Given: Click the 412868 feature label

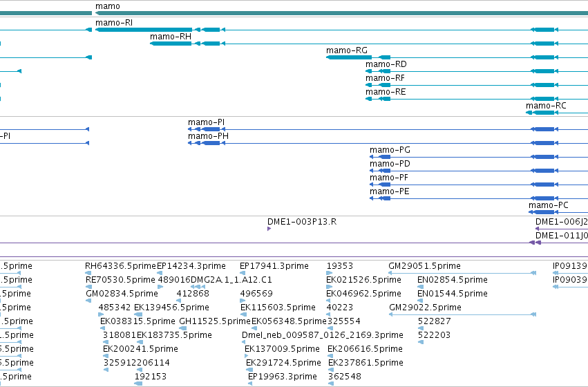Looking at the screenshot, I should 193,294.
